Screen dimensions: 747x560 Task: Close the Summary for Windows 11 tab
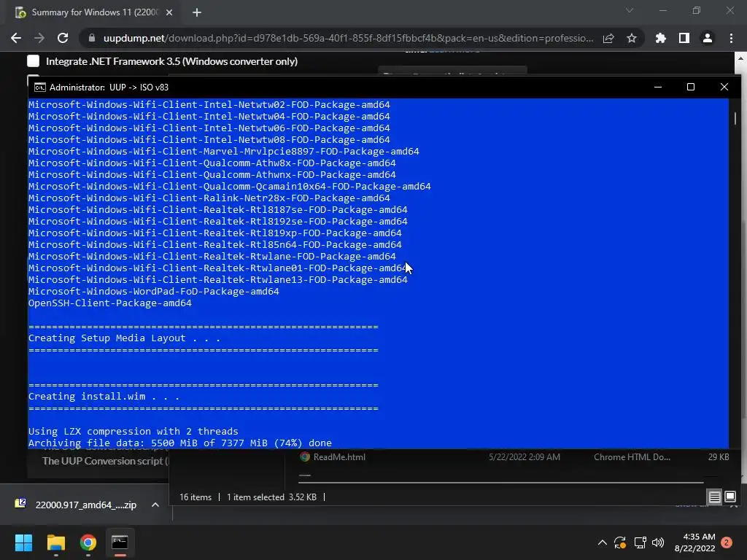(x=169, y=12)
